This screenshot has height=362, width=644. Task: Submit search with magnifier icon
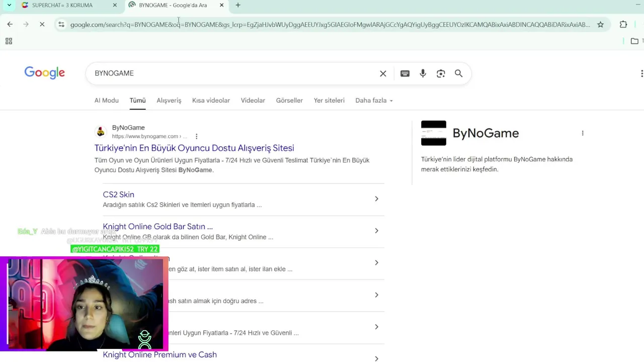pyautogui.click(x=458, y=73)
